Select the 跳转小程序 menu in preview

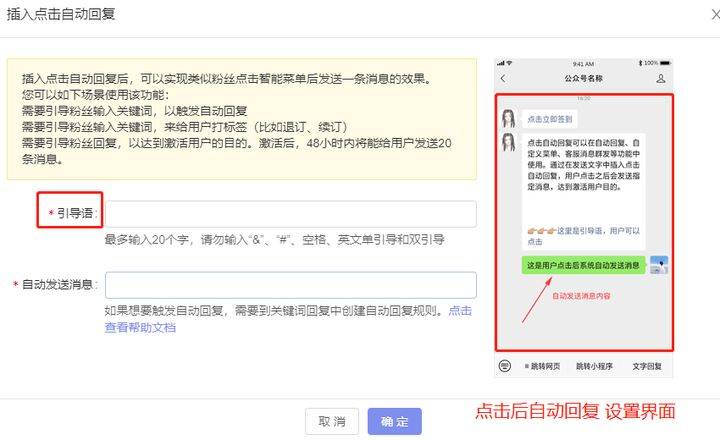click(594, 366)
